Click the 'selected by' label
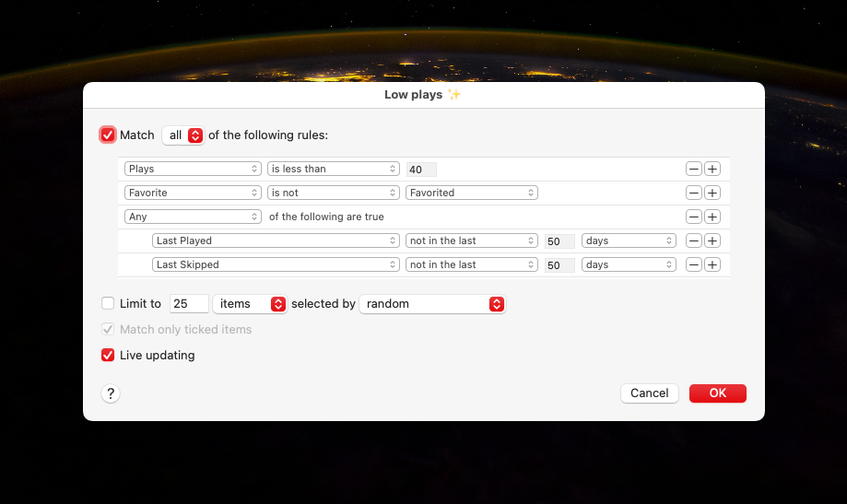 (x=323, y=303)
